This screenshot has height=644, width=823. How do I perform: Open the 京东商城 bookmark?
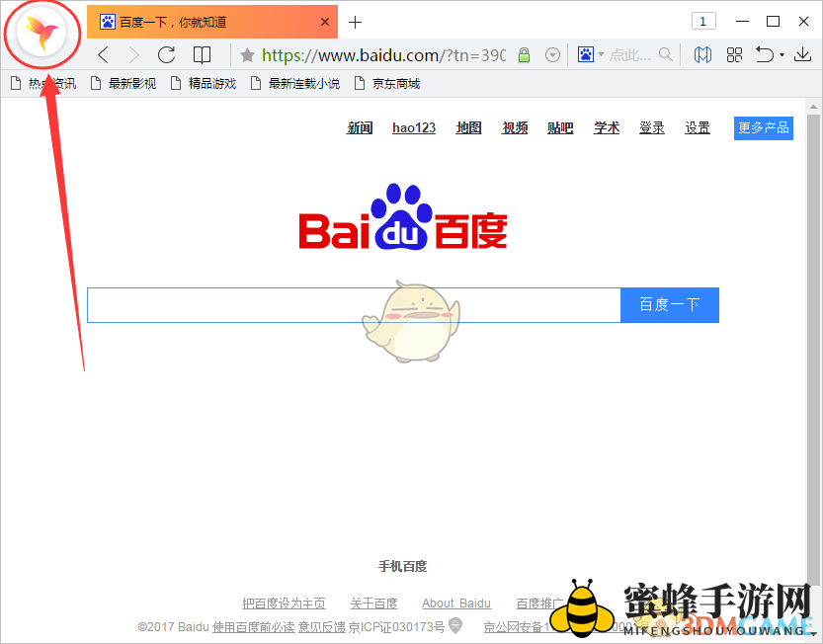click(387, 83)
